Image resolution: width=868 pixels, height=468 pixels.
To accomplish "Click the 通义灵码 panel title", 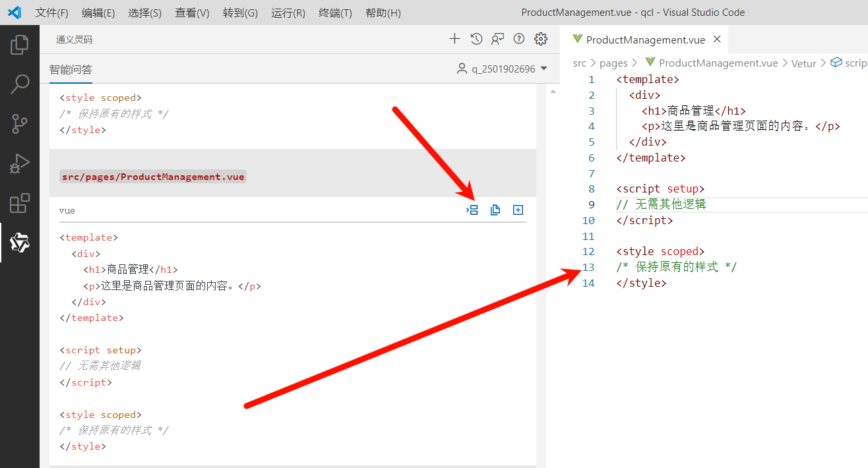I will 75,40.
